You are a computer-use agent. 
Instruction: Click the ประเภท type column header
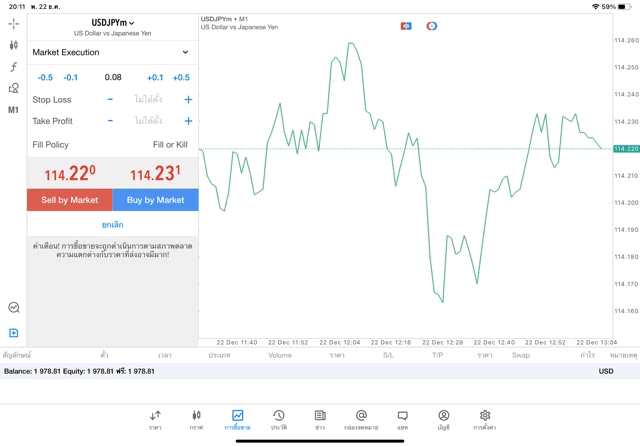[219, 355]
